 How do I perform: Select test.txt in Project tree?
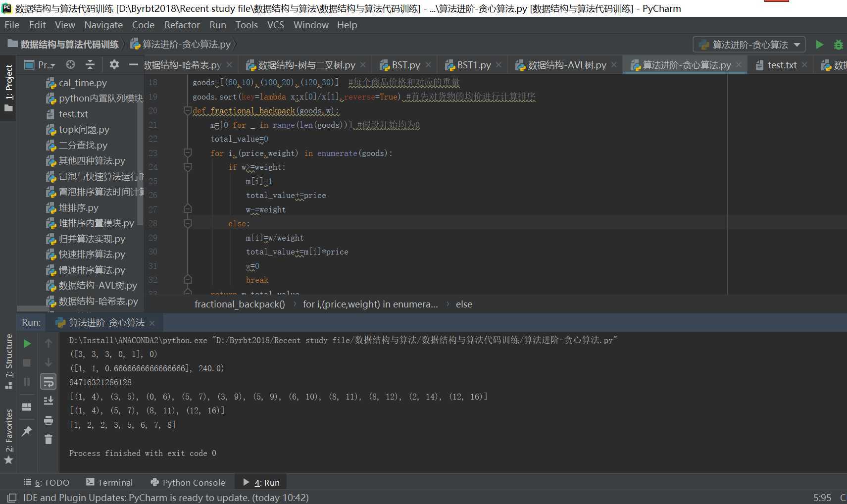point(67,114)
